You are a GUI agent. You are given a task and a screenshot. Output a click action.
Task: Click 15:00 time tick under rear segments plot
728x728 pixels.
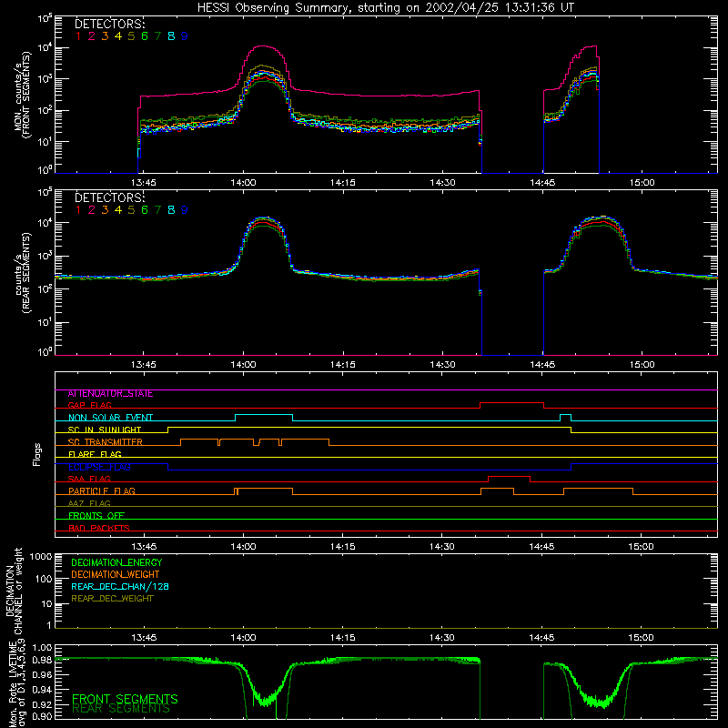pos(642,365)
